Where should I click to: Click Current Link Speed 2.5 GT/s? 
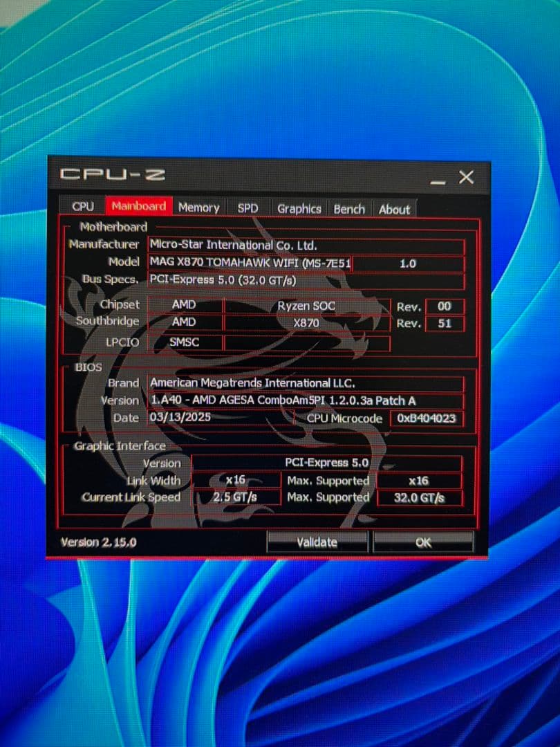coord(236,497)
